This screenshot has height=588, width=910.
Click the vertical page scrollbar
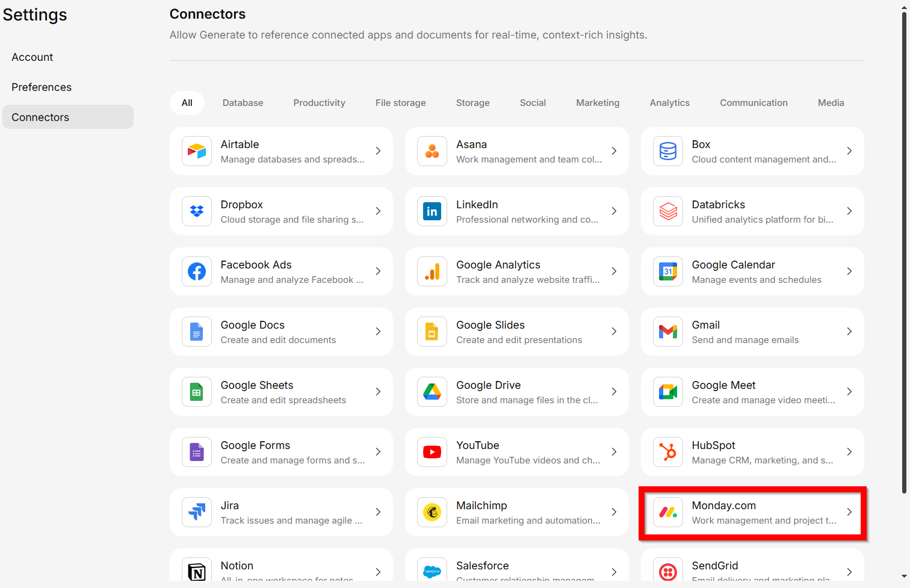[x=904, y=253]
